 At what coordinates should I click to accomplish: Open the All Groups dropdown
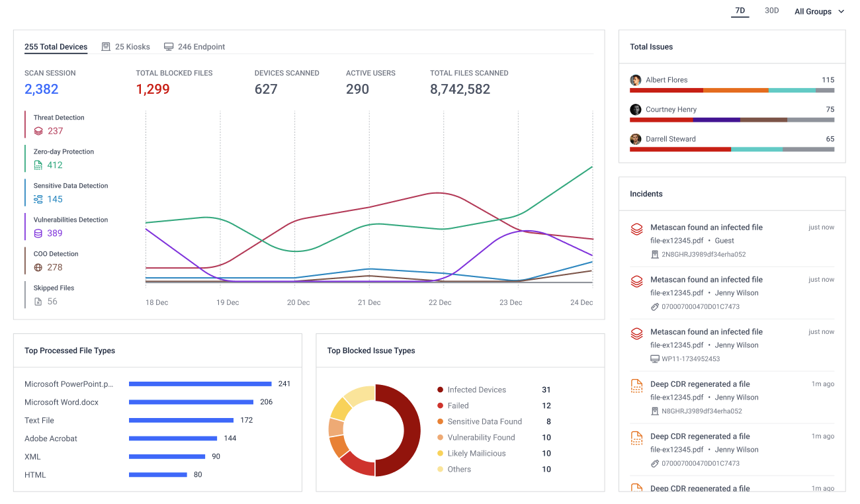click(x=820, y=12)
